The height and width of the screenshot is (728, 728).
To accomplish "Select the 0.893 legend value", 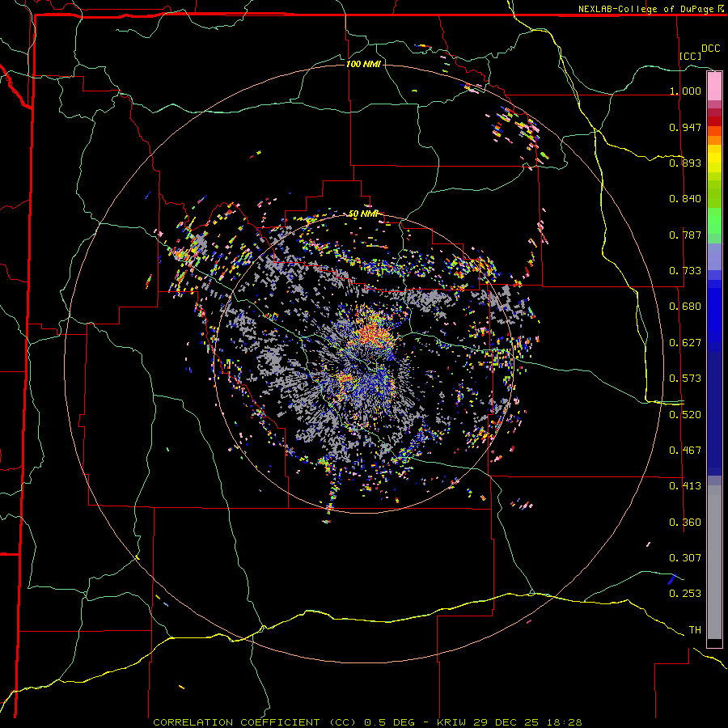I will (685, 163).
